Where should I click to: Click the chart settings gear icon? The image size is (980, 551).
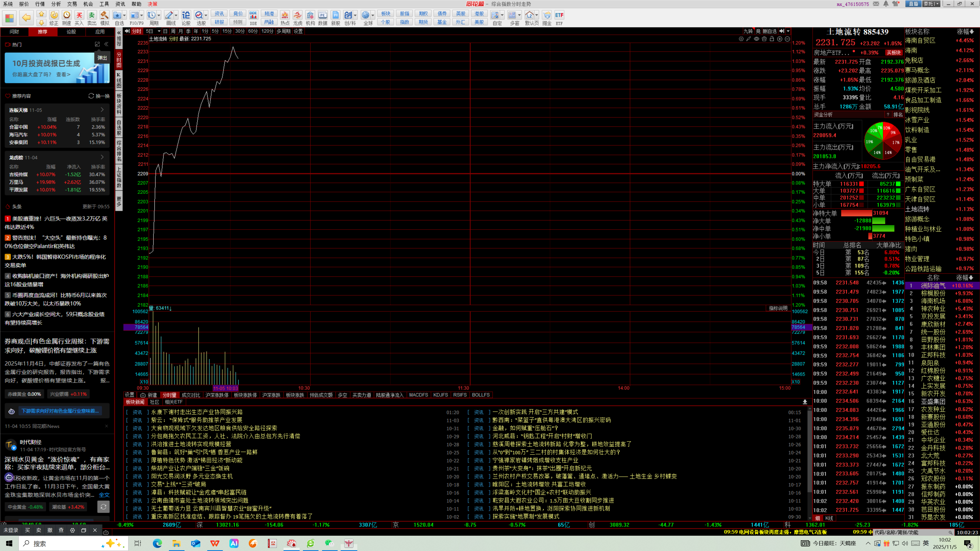[x=741, y=39]
